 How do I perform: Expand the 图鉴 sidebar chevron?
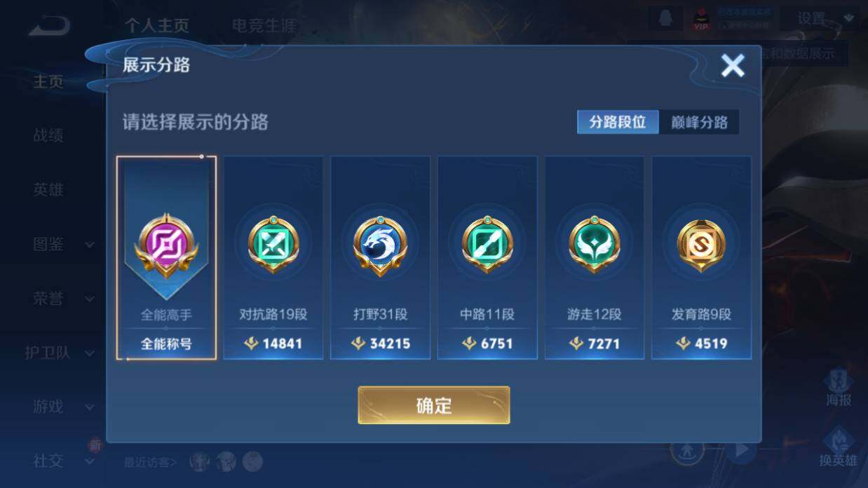pyautogui.click(x=90, y=245)
